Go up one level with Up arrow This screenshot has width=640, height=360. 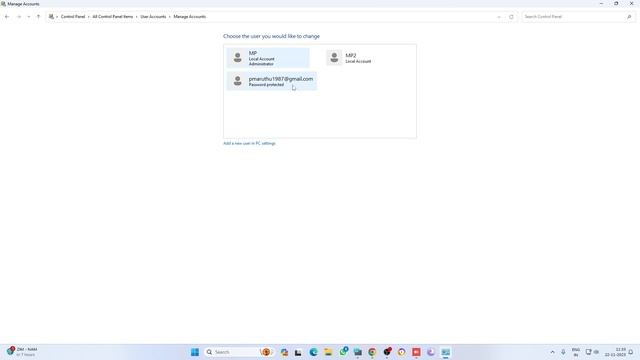coord(38,17)
